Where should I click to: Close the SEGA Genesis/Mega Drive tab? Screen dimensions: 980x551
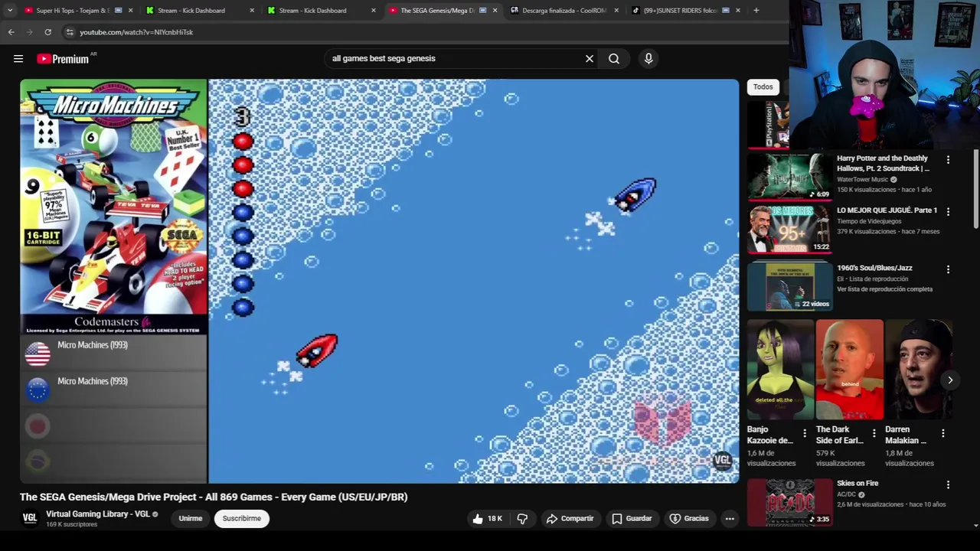click(x=495, y=10)
